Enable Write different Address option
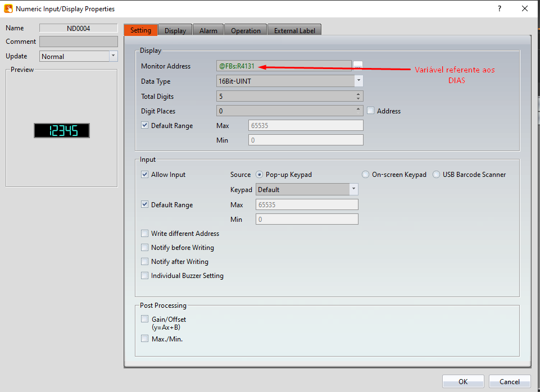540x392 pixels. [145, 234]
